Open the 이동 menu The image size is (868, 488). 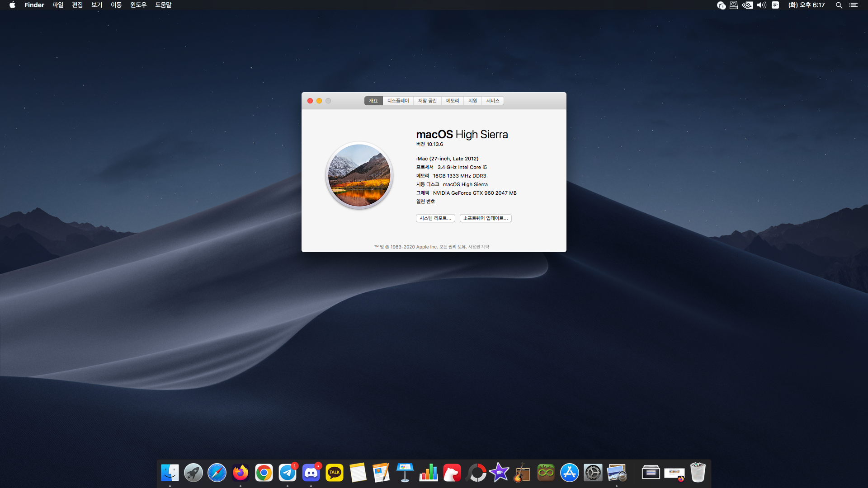coord(116,5)
